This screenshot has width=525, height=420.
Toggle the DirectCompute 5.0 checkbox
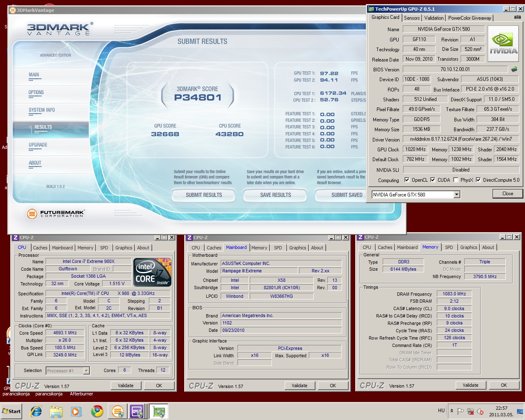tap(478, 180)
